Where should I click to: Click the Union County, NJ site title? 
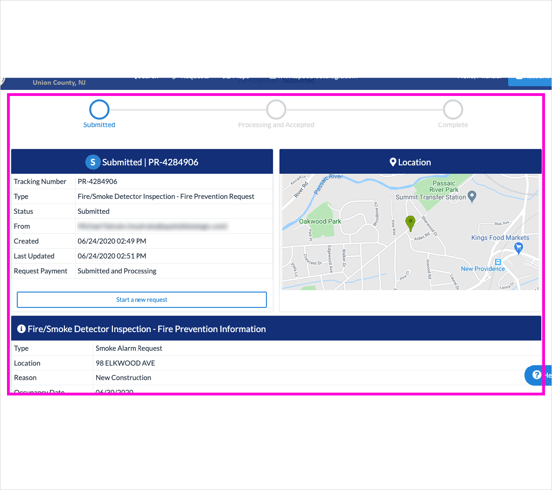coord(59,82)
